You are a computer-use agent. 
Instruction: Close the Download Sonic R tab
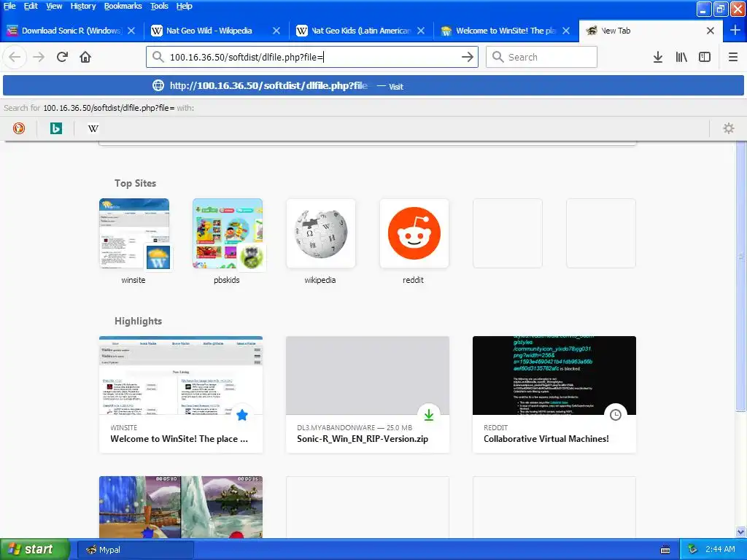tap(131, 31)
